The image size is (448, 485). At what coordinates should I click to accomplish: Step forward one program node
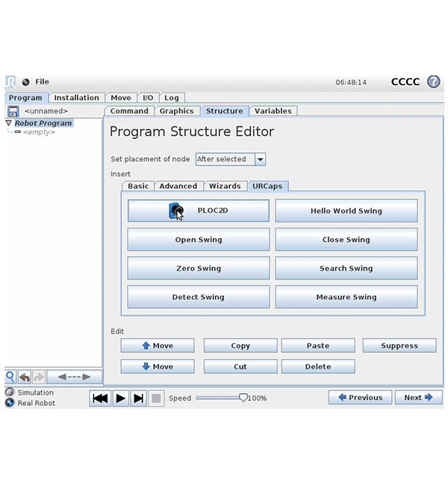tap(138, 398)
